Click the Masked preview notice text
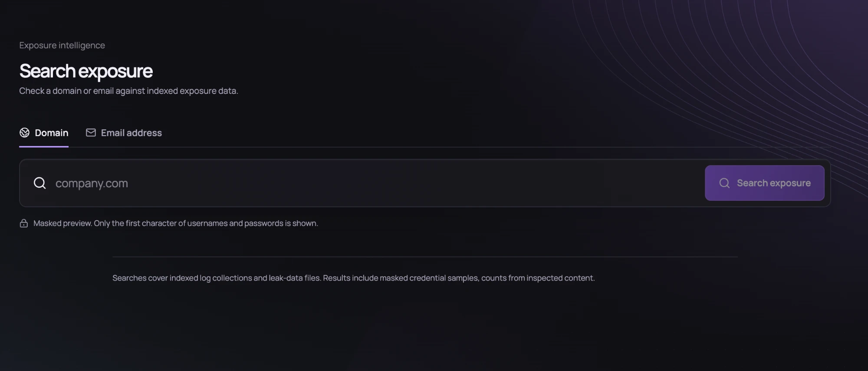 point(176,223)
